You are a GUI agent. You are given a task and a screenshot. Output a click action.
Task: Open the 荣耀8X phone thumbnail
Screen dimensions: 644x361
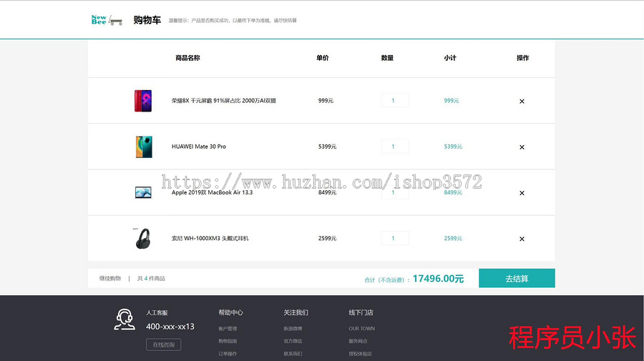(x=143, y=101)
